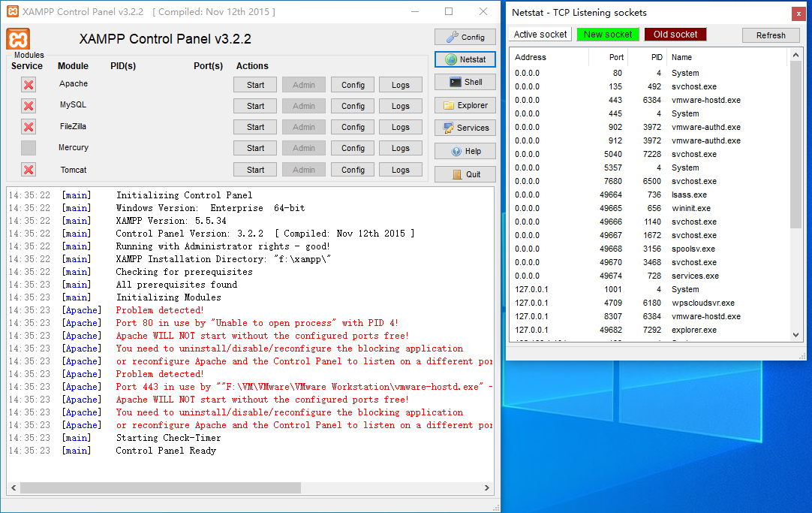Open Windows Services from XAMPP panel
This screenshot has height=513, width=812.
(465, 128)
